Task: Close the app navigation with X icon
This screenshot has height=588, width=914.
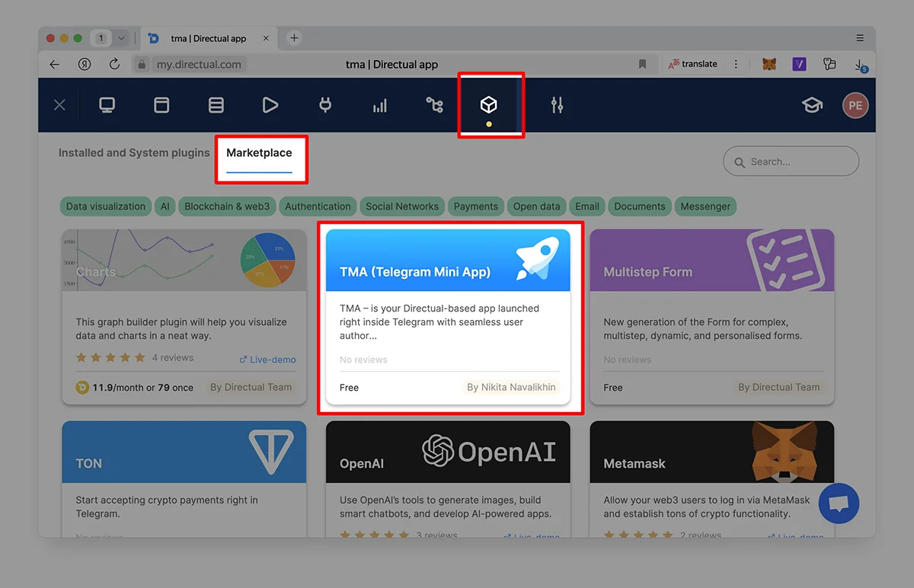Action: (59, 105)
